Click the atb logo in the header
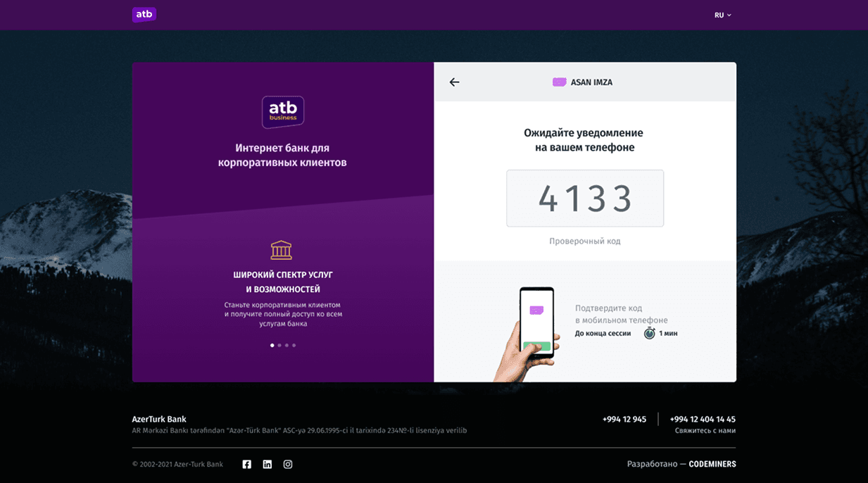Viewport: 868px width, 483px height. click(144, 14)
